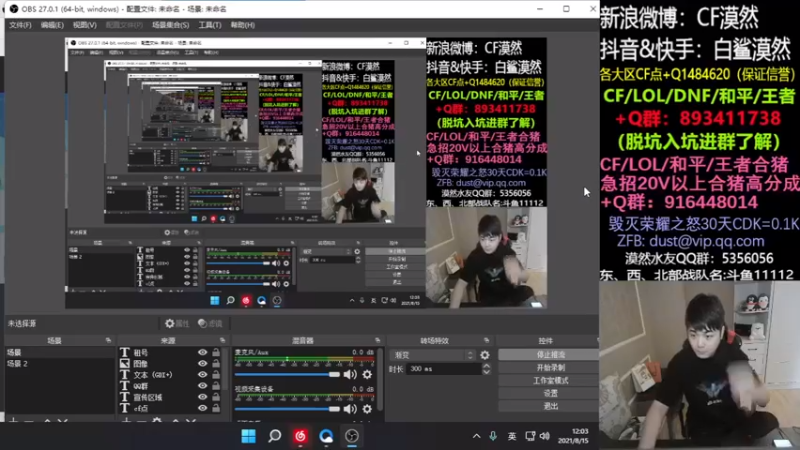Click the text icon of the 租号 source
Image resolution: width=800 pixels, height=450 pixels.
pos(125,353)
